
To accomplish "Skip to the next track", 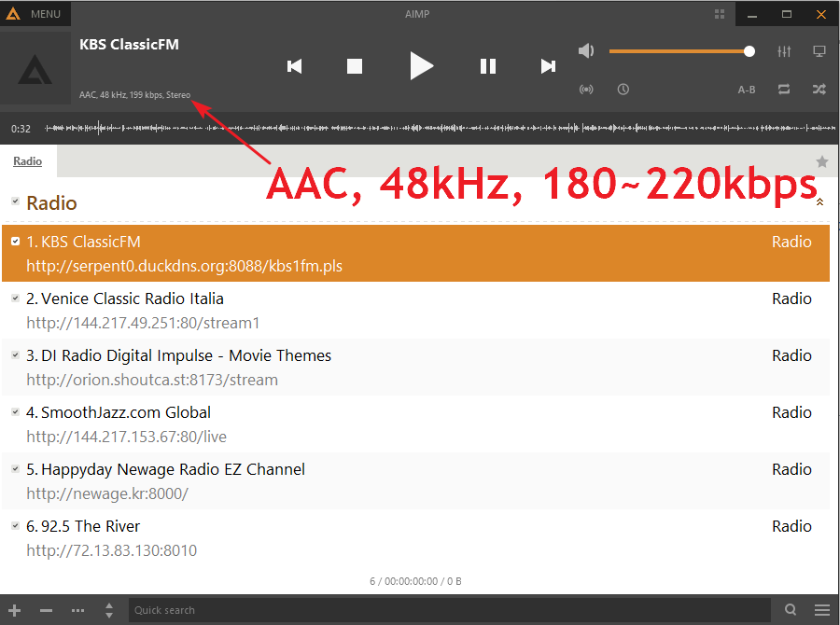I will coord(548,65).
